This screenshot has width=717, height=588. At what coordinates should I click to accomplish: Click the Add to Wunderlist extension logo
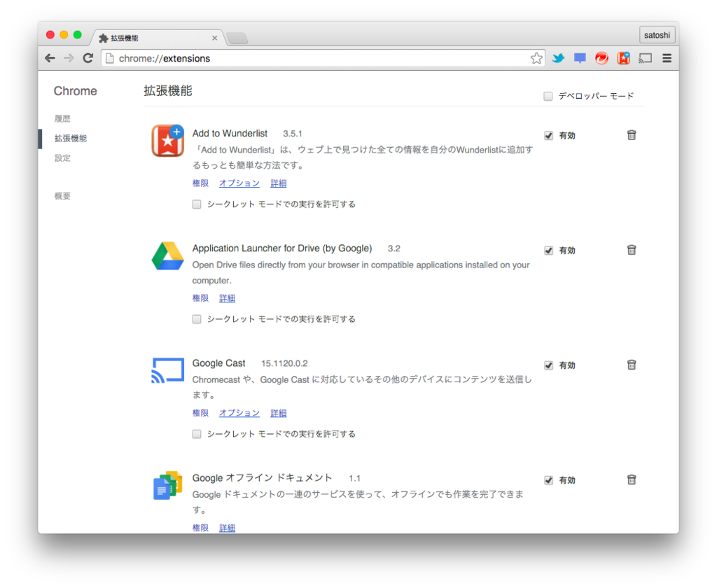pyautogui.click(x=168, y=141)
